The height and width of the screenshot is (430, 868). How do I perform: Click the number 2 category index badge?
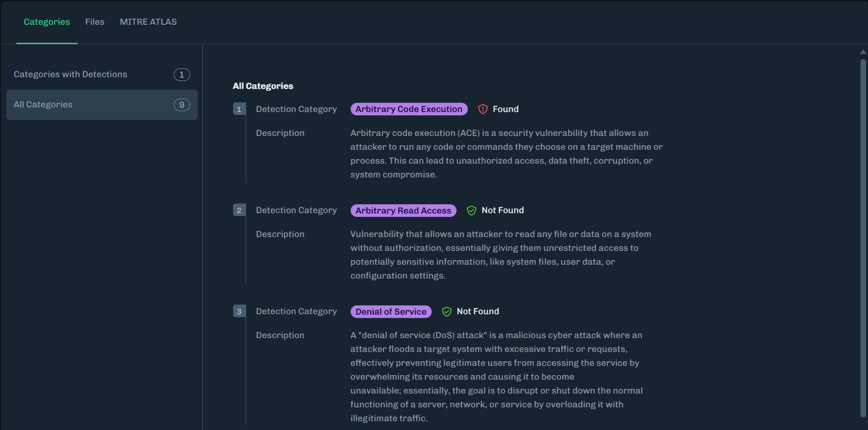tap(239, 210)
